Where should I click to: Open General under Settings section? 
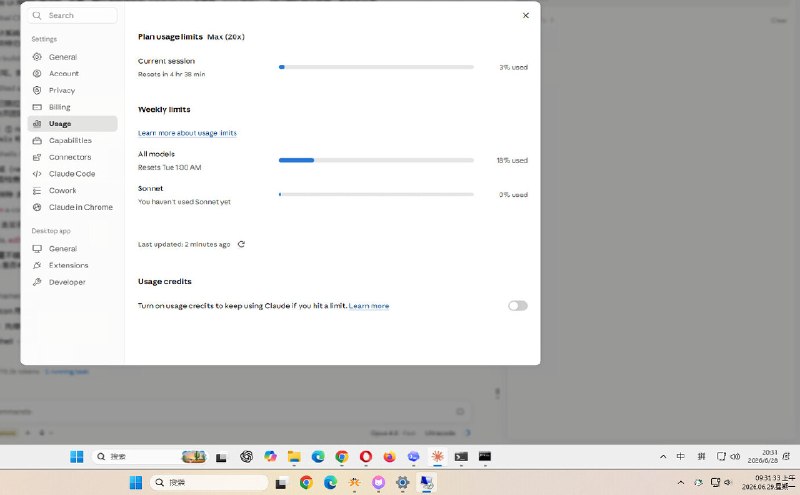(x=72, y=57)
